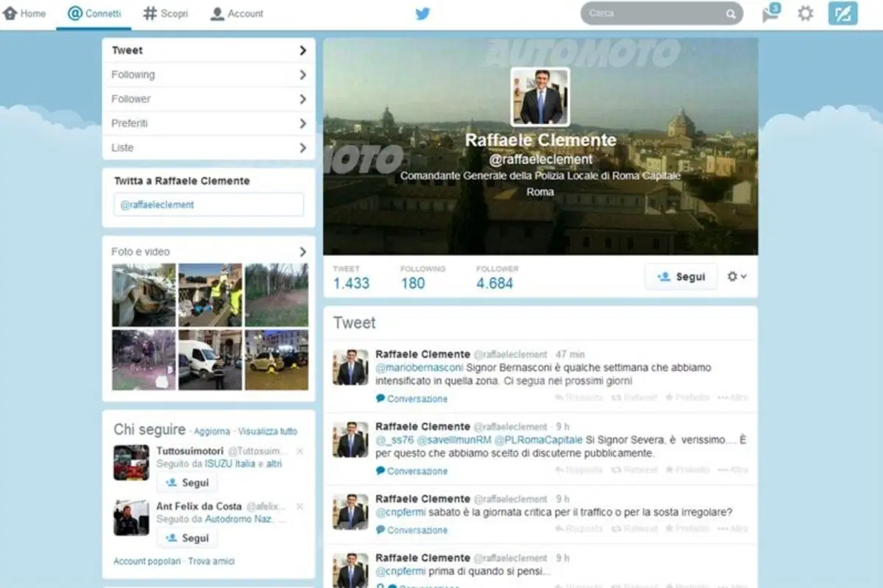The image size is (883, 588).
Task: Select Follower in the sidebar list
Action: click(x=209, y=99)
